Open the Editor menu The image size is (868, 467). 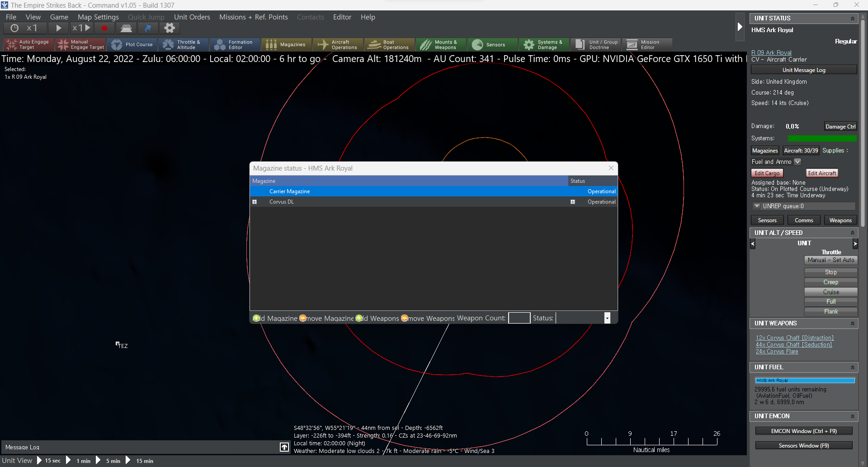[x=342, y=17]
